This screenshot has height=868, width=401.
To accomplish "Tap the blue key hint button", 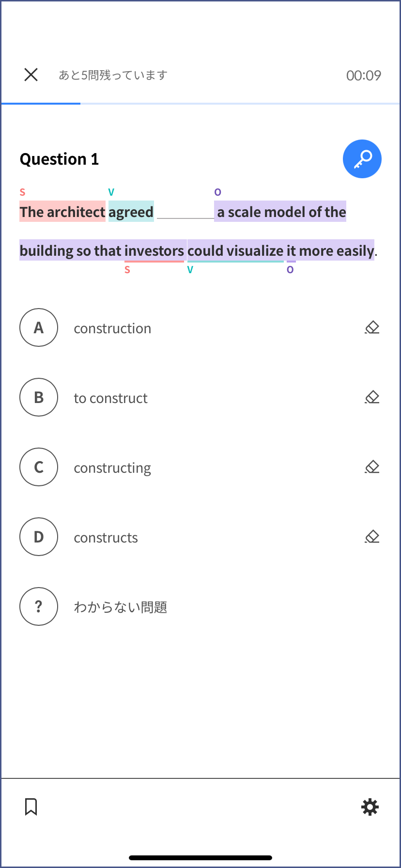I will pyautogui.click(x=362, y=159).
